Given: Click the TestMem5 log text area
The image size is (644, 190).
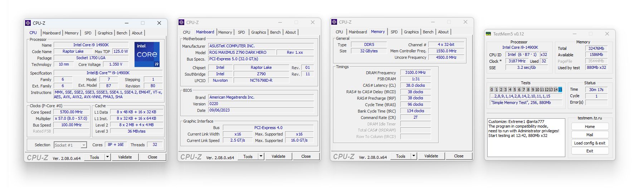Looking at the screenshot, I should pos(526,137).
